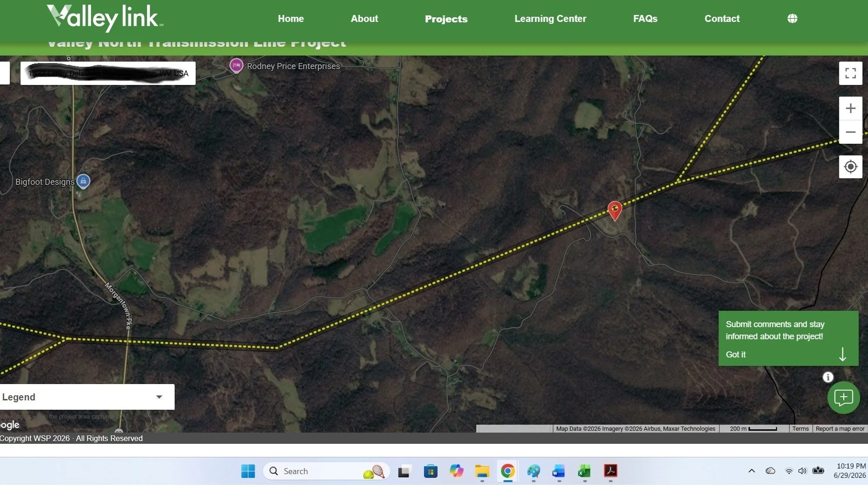Screen dimensions: 868x490
Task: Center map on my location
Action: (850, 167)
